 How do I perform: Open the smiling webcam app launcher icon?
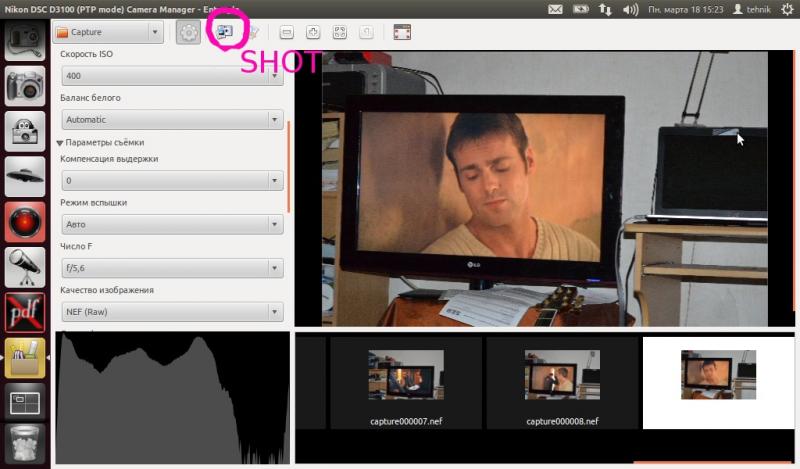[x=24, y=131]
